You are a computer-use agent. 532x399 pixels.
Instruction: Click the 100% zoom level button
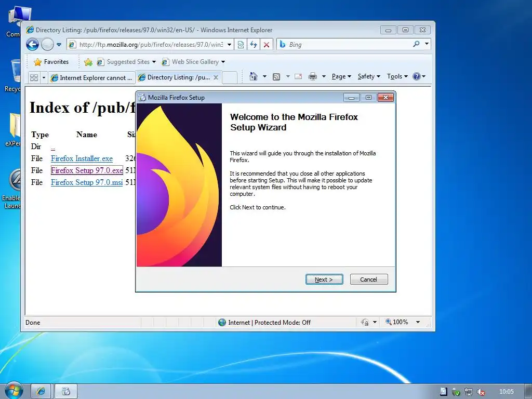(x=396, y=322)
